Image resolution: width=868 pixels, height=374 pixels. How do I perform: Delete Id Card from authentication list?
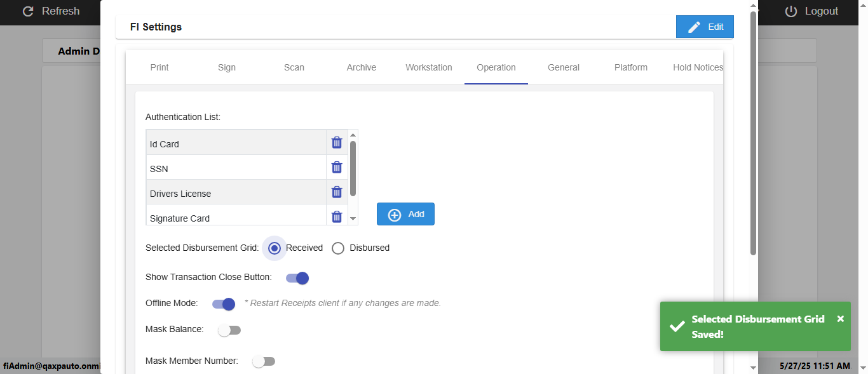(x=337, y=143)
